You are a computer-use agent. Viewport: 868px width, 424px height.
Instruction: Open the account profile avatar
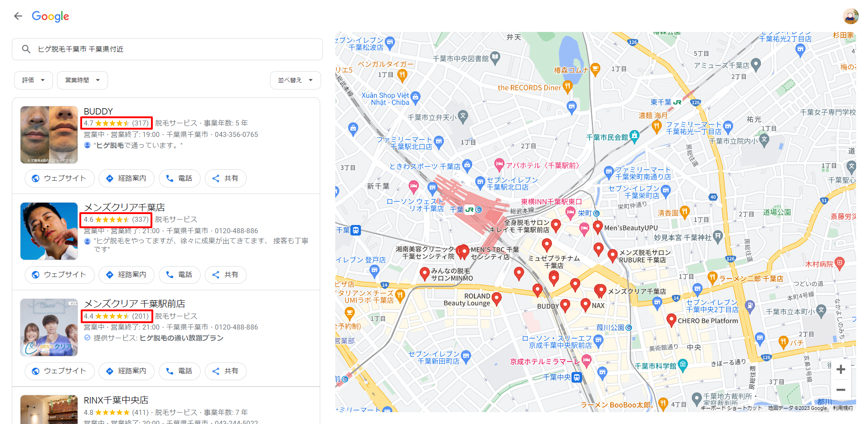[851, 16]
